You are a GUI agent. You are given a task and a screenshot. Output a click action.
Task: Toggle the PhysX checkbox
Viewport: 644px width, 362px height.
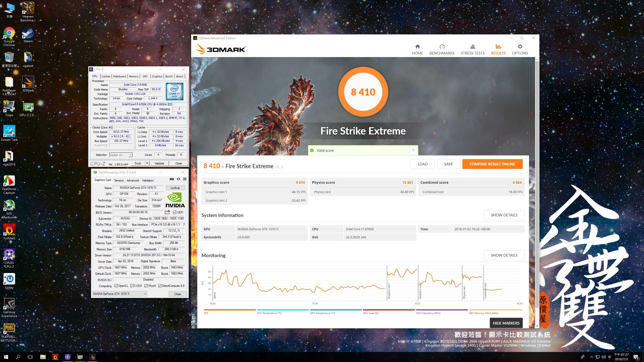click(146, 286)
